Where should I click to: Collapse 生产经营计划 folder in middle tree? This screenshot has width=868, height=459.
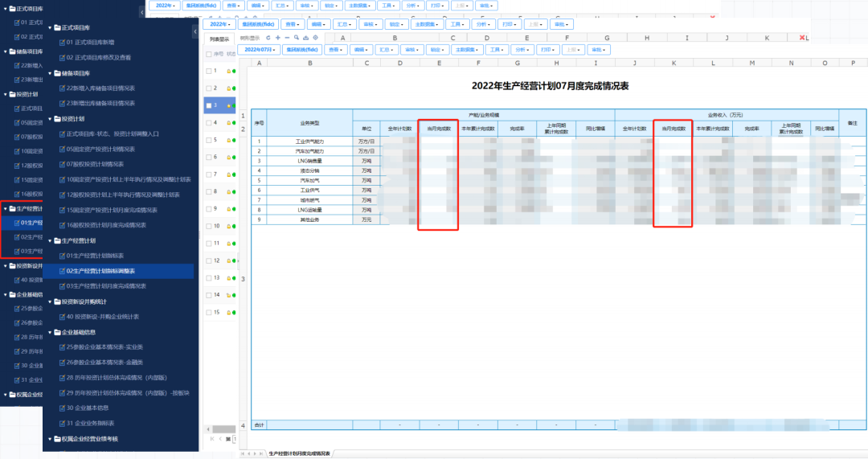coord(51,241)
